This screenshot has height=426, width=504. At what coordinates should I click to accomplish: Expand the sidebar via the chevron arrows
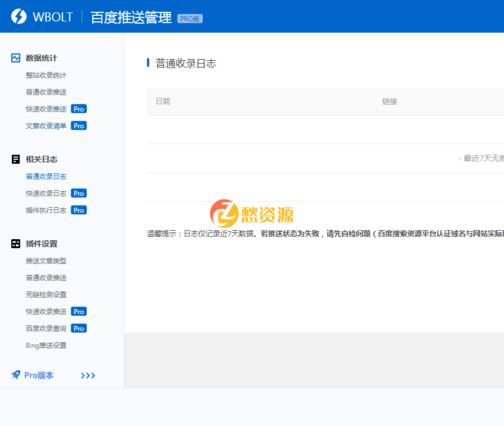(x=88, y=375)
